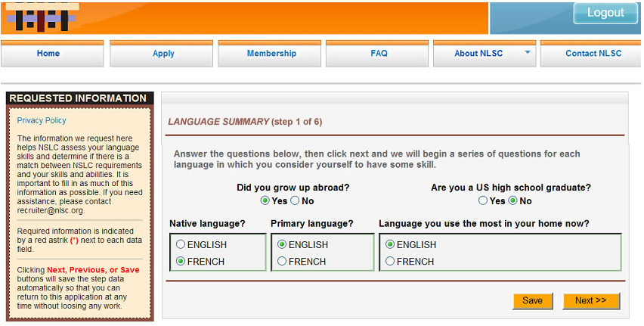The height and width of the screenshot is (326, 644).
Task: Click the 'Native language?' label
Action: [207, 224]
